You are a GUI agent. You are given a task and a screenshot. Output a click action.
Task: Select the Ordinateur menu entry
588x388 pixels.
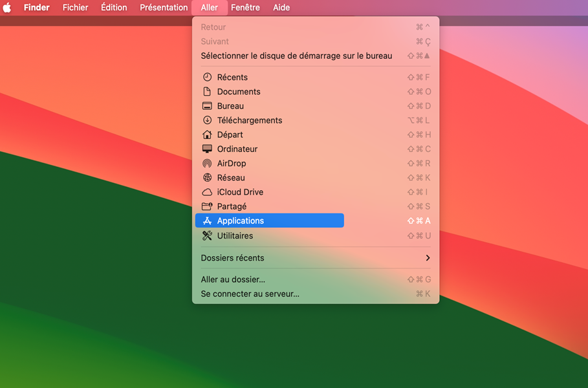coord(237,149)
